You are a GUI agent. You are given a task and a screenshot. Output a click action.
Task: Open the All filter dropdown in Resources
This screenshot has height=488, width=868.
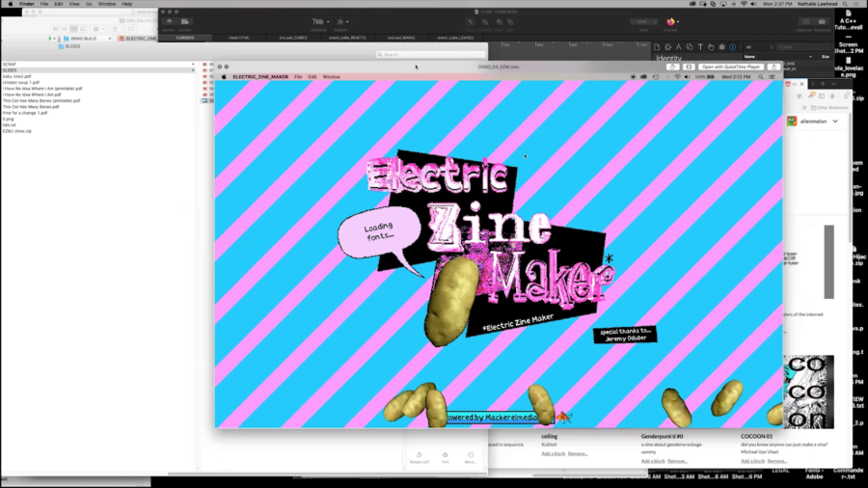click(x=758, y=47)
